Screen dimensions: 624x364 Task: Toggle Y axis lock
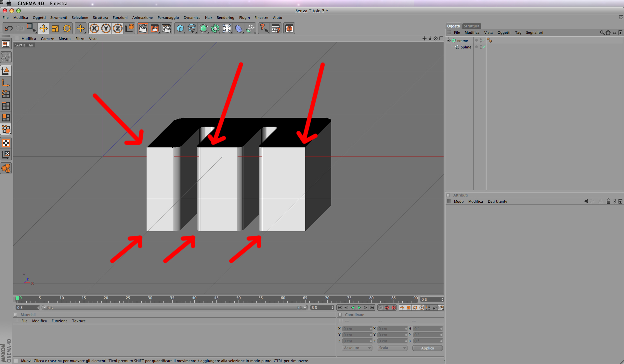click(x=106, y=29)
